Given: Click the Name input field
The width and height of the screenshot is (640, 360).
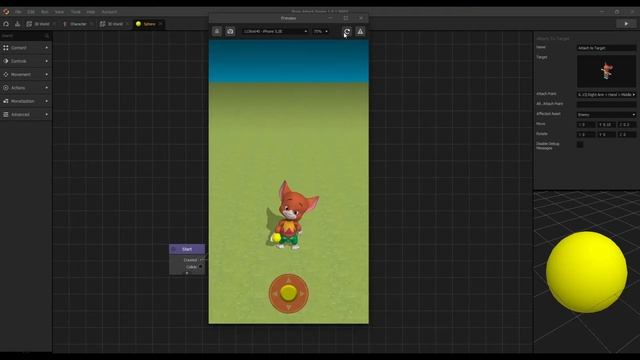Looking at the screenshot, I should [x=606, y=48].
